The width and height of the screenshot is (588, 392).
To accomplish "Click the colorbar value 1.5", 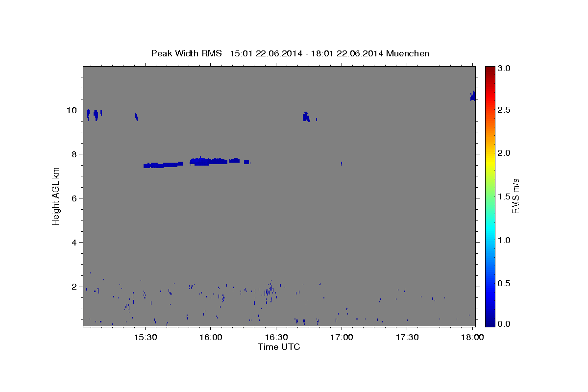I will [505, 197].
